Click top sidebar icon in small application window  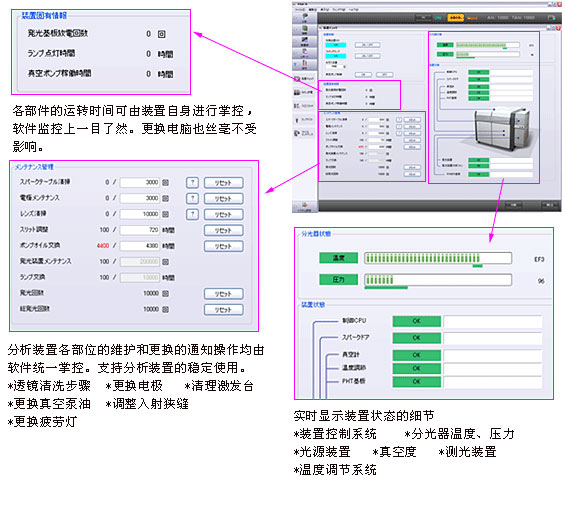click(x=304, y=18)
